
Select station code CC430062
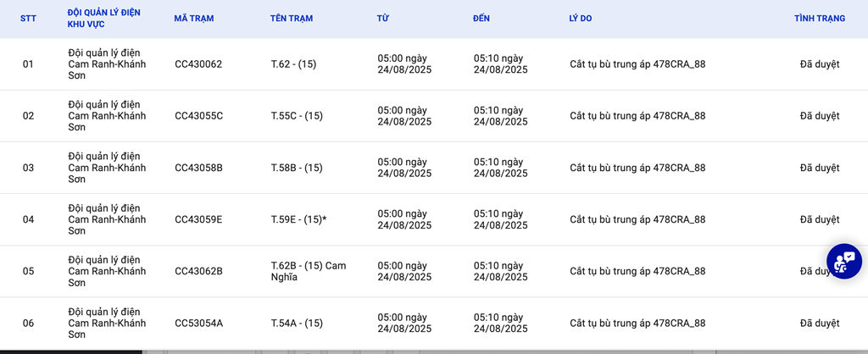coord(198,64)
